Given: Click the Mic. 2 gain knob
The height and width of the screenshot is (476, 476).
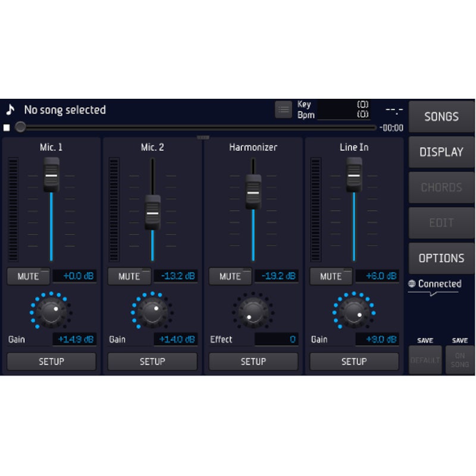Looking at the screenshot, I should pos(152,312).
